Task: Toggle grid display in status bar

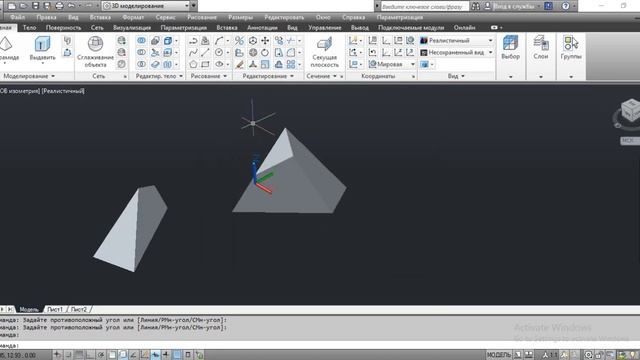Action: pos(79,355)
